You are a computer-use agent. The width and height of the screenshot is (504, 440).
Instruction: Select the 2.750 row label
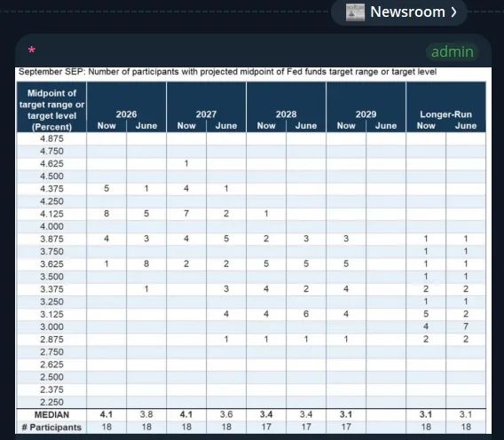[51, 351]
